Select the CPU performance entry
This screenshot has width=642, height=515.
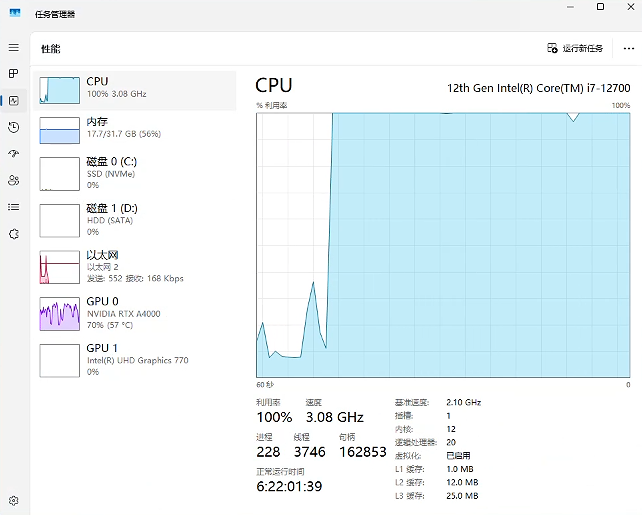(x=136, y=89)
